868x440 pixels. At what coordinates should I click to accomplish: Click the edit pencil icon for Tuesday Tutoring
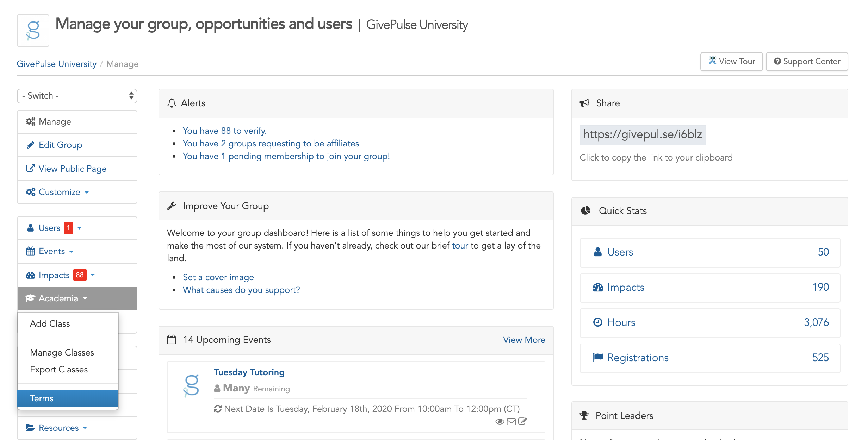pos(522,421)
